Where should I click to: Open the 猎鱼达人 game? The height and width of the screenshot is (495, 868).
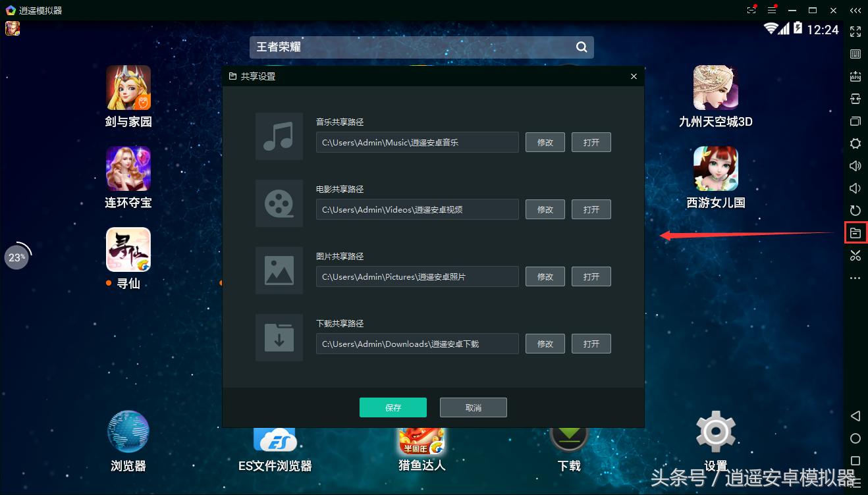[421, 441]
